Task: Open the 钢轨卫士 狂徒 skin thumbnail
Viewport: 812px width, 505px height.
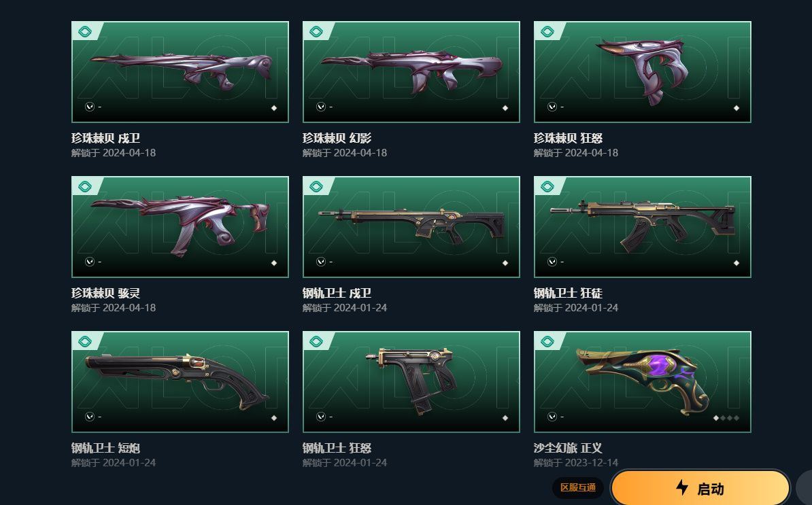Action: (x=643, y=226)
